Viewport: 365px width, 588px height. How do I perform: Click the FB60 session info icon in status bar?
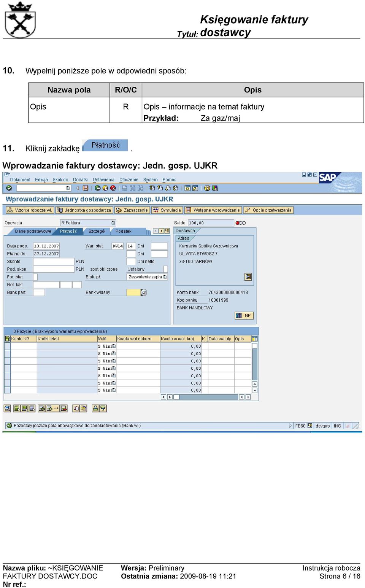point(310,426)
